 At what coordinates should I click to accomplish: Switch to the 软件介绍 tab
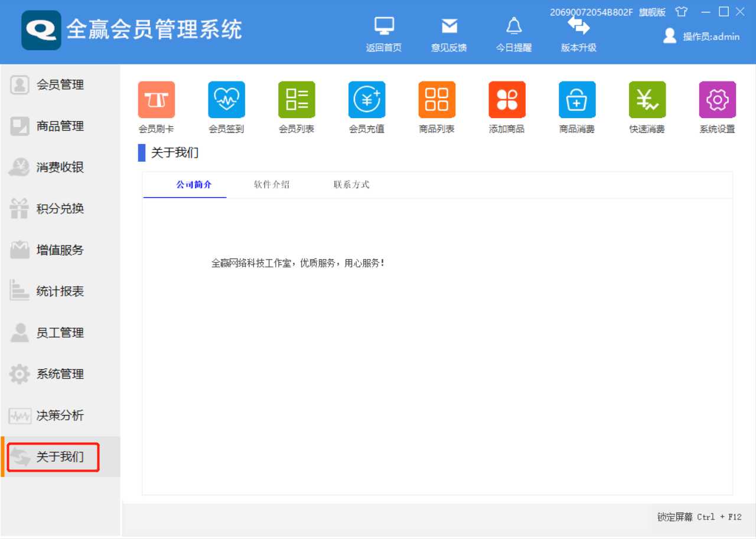(271, 184)
